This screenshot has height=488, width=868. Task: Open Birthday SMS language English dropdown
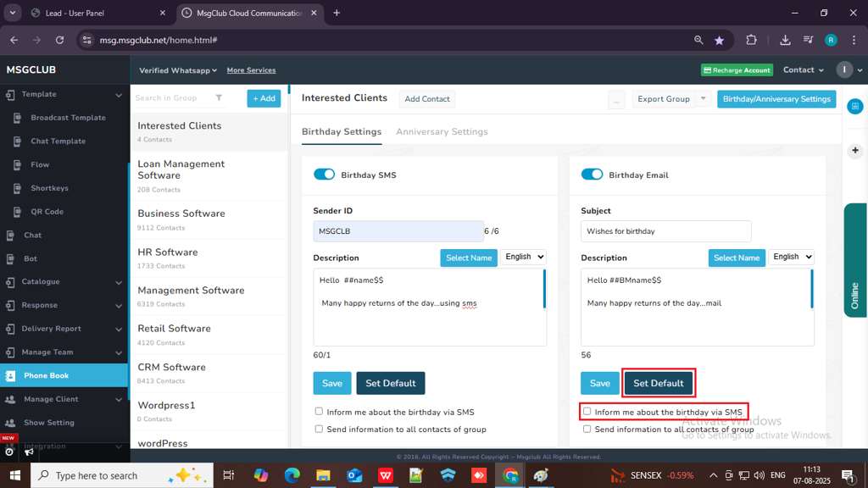[x=523, y=257]
